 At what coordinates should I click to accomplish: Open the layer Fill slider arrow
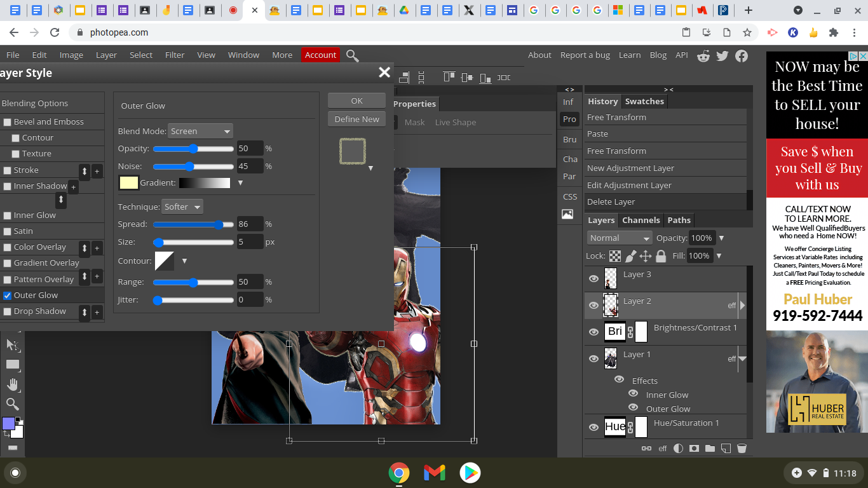pyautogui.click(x=719, y=256)
